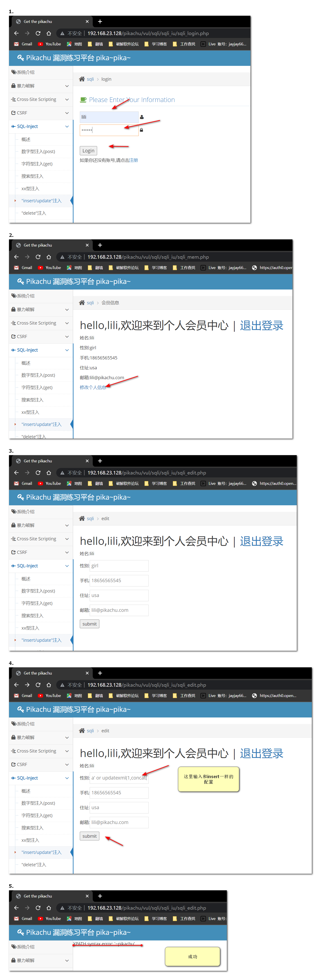321x980 pixels.
Task: Collapse SQL-Inject menu in screenshot 3 sidebar
Action: 40,566
